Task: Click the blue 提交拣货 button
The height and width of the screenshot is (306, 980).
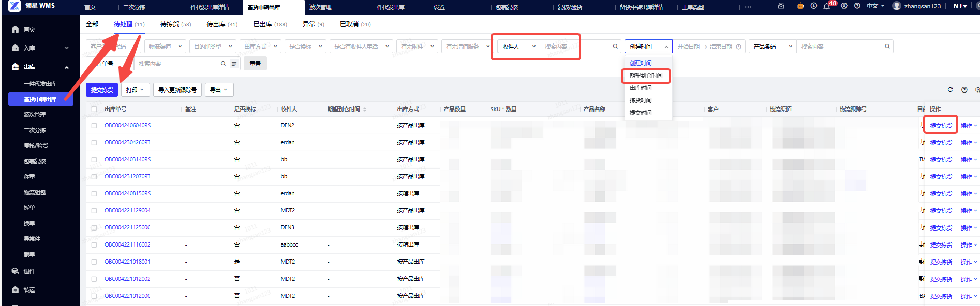Action: pyautogui.click(x=102, y=90)
